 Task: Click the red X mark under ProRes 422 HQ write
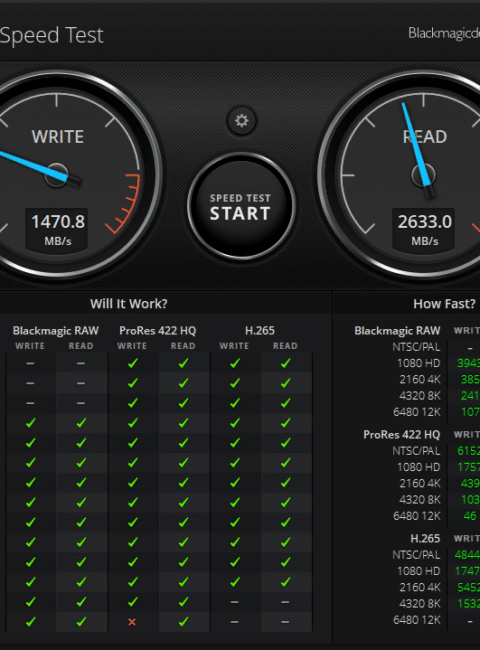click(x=132, y=622)
